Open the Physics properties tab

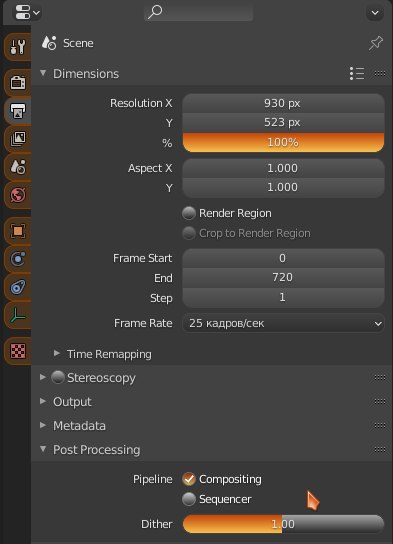click(x=18, y=259)
